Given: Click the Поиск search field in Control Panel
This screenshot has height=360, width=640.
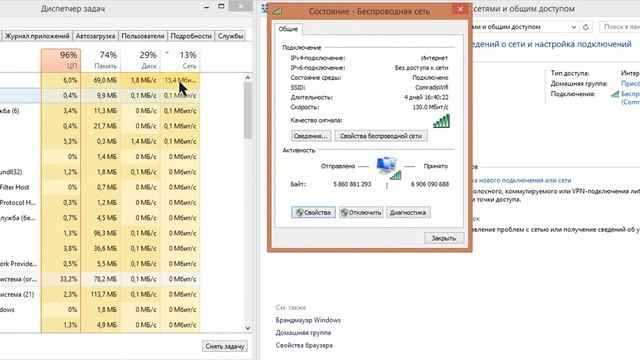Looking at the screenshot, I should (x=620, y=27).
